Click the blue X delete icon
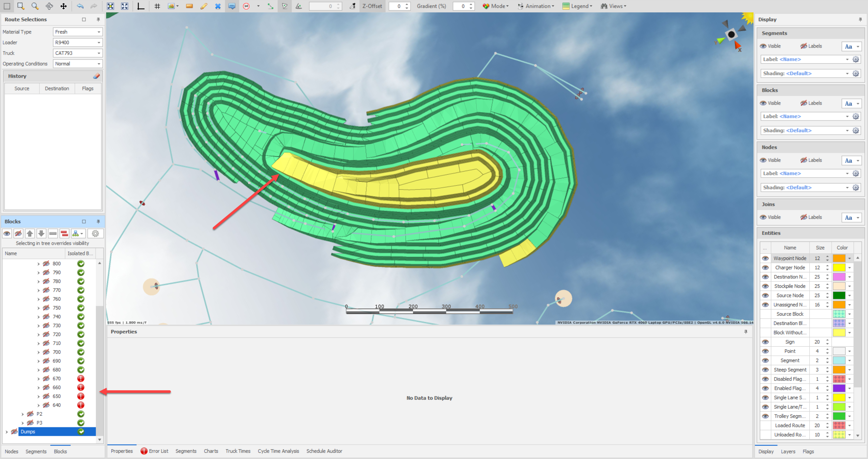868x459 pixels. 218,6
